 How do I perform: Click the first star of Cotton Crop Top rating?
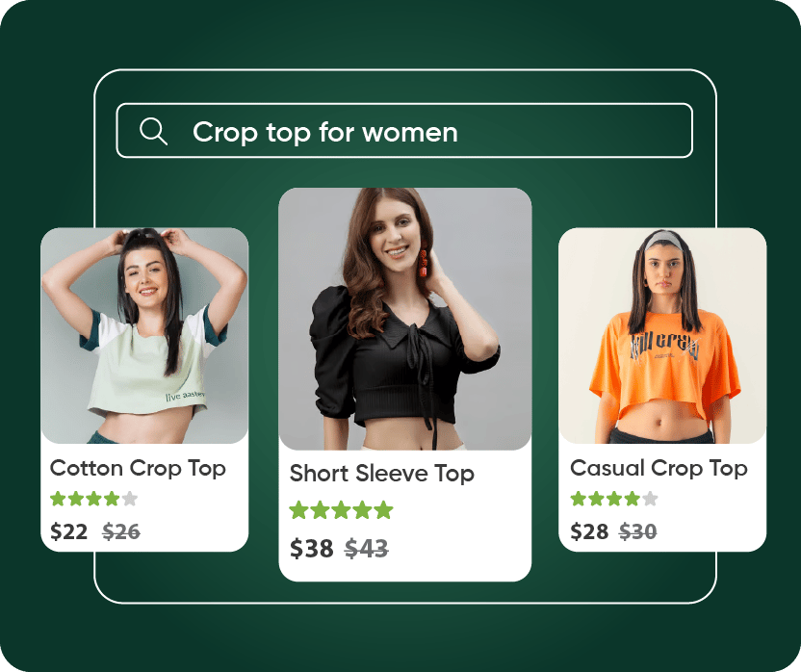(x=58, y=499)
